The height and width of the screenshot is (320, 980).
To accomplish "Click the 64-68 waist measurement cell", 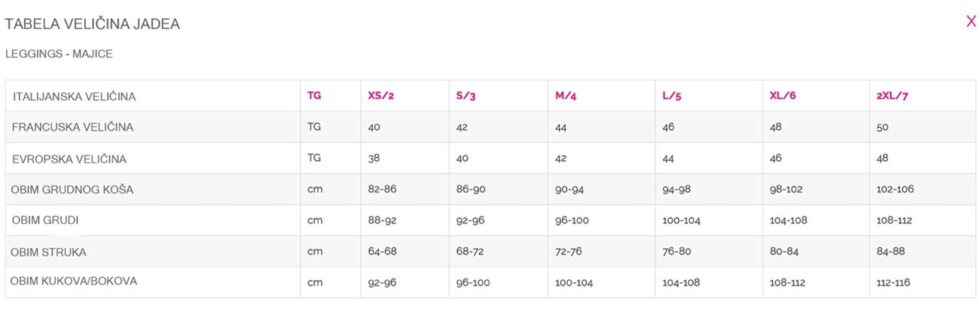I will point(382,251).
